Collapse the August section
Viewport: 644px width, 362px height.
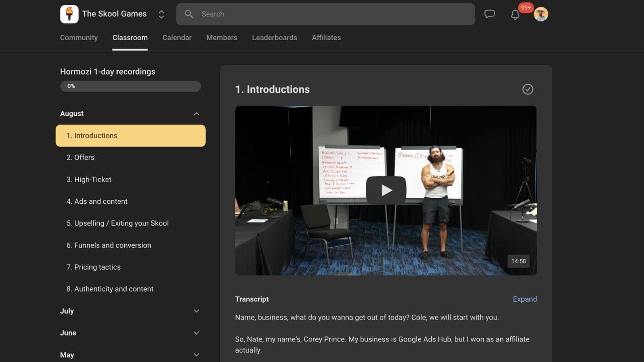click(196, 114)
